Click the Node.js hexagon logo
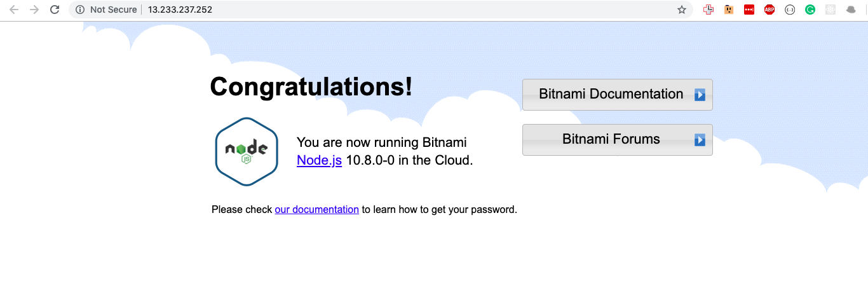The image size is (868, 288). tap(247, 151)
